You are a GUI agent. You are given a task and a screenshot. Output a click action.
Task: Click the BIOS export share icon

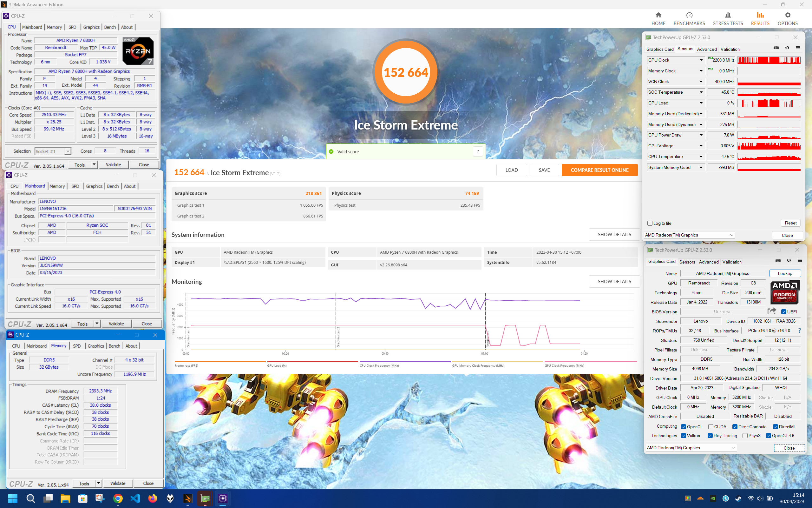click(x=772, y=311)
